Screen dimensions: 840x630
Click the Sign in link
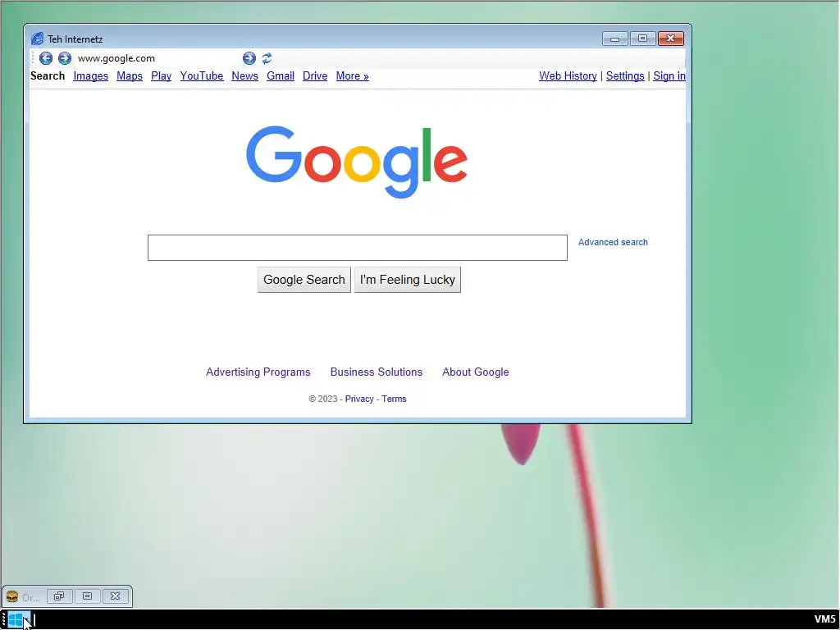click(669, 76)
